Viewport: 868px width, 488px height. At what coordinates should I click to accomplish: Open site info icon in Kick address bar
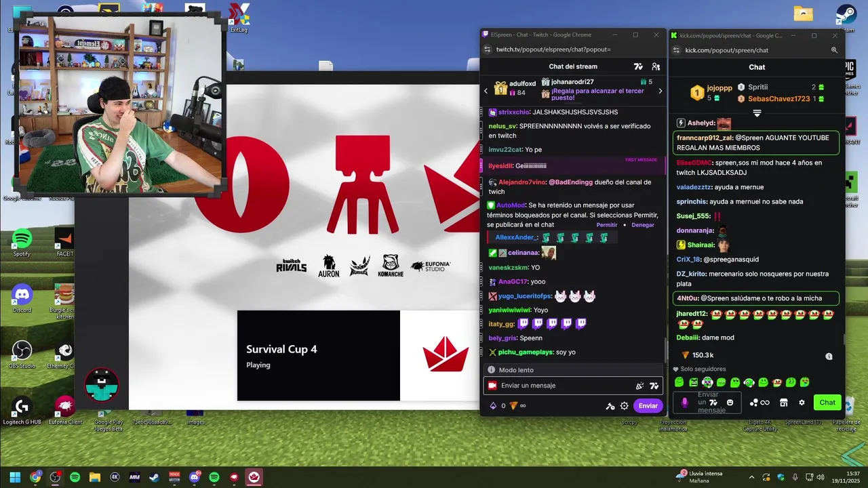675,50
